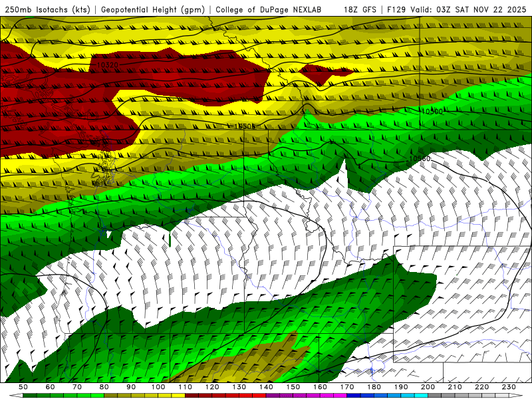
Task: Click the 230 value on the color scale
Action: [x=509, y=387]
